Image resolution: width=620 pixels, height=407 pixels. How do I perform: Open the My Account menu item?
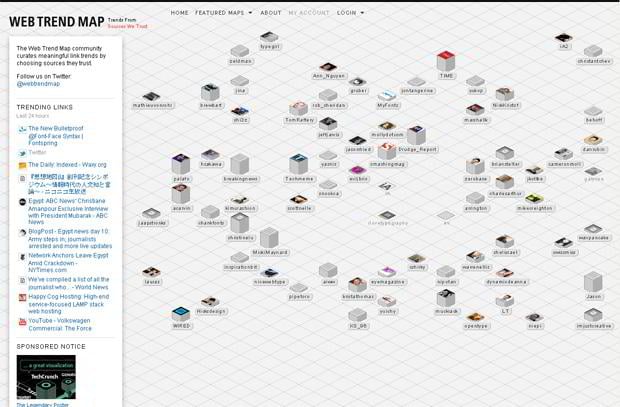[x=308, y=13]
